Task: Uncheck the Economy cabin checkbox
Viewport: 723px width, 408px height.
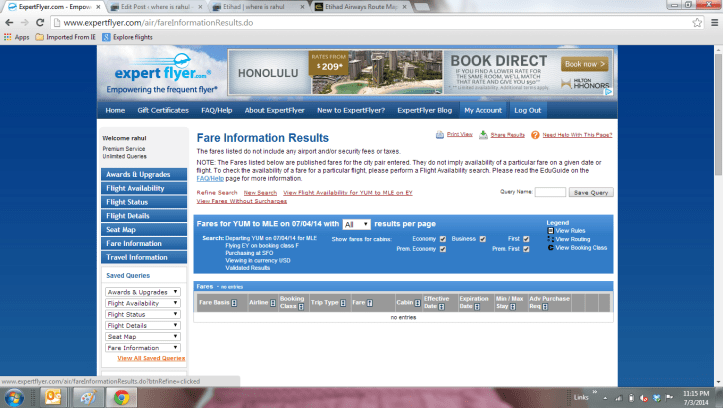Action: (442, 238)
